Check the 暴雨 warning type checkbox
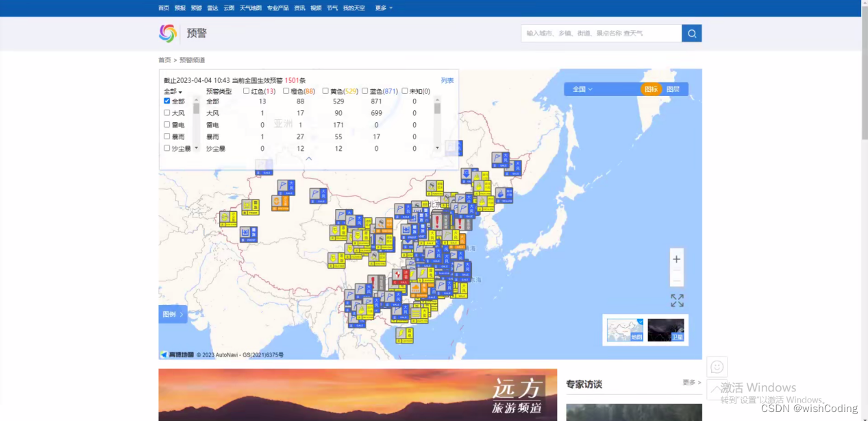This screenshot has width=868, height=421. 166,136
